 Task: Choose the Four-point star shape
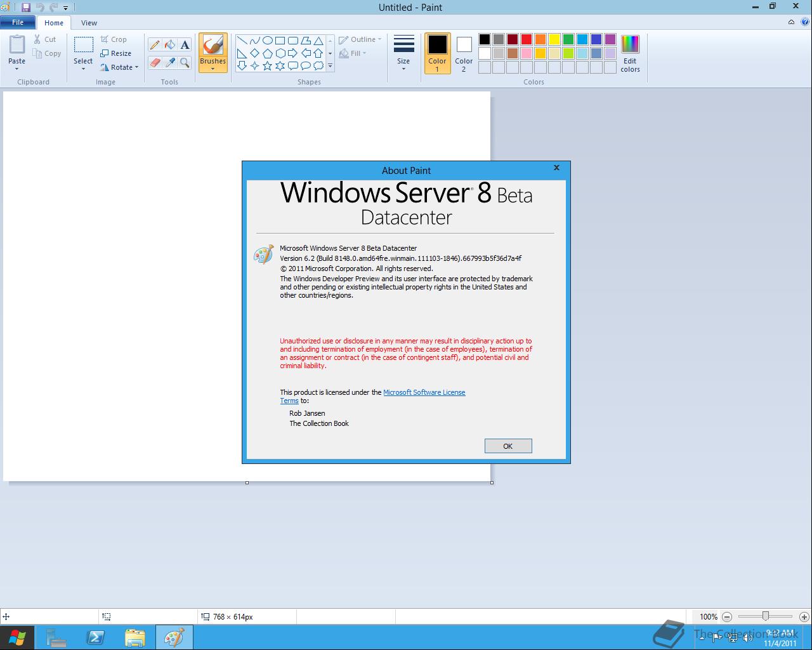(255, 65)
